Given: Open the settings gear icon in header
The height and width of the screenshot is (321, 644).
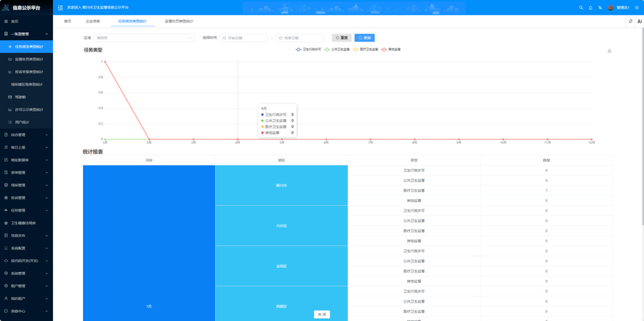Looking at the screenshot, I should [x=637, y=7].
